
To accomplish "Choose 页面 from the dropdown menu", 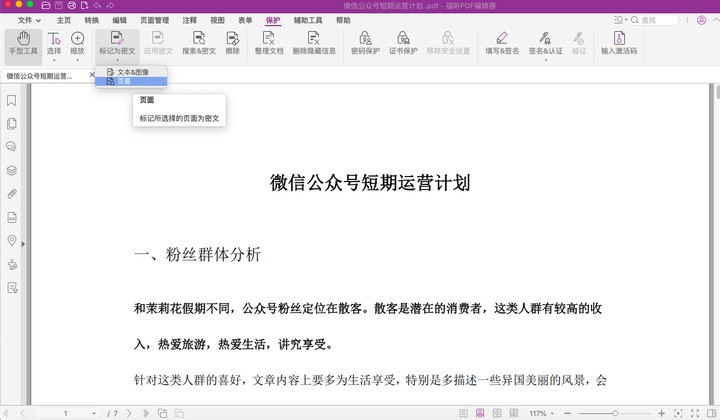I will pyautogui.click(x=131, y=81).
